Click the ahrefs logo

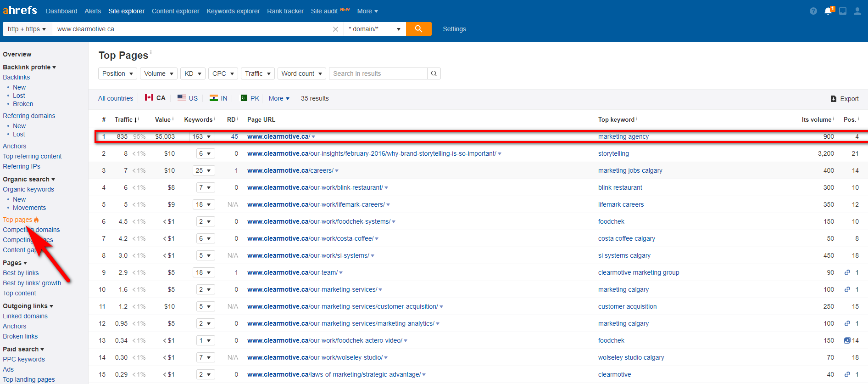click(20, 10)
